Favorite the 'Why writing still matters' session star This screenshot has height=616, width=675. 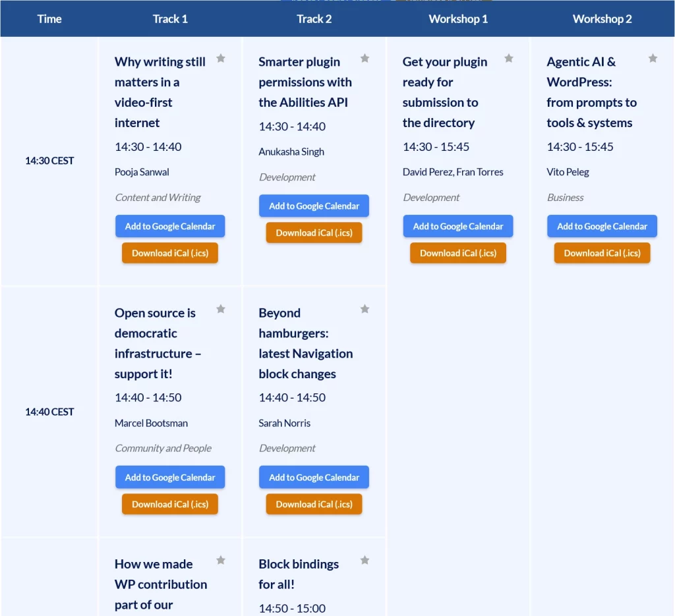click(221, 59)
